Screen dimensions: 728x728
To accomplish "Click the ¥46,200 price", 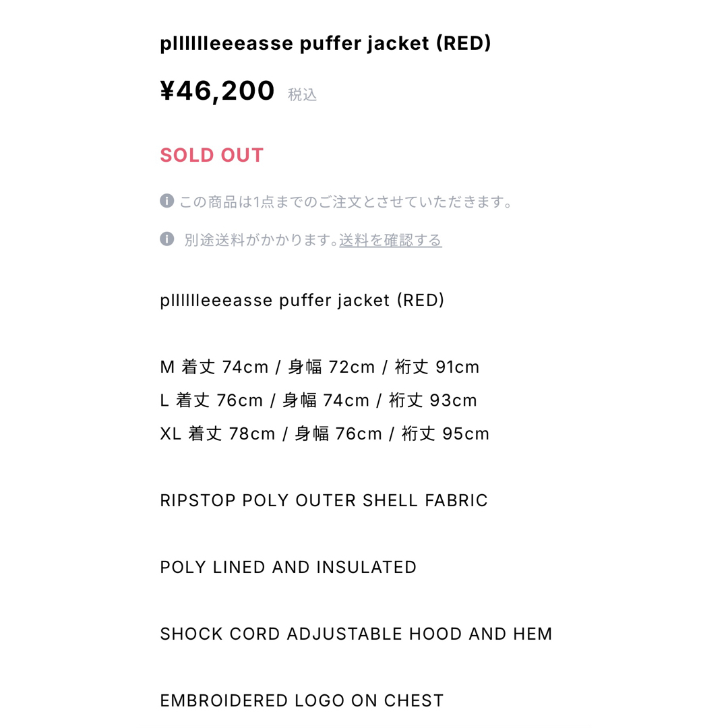I will point(217,90).
